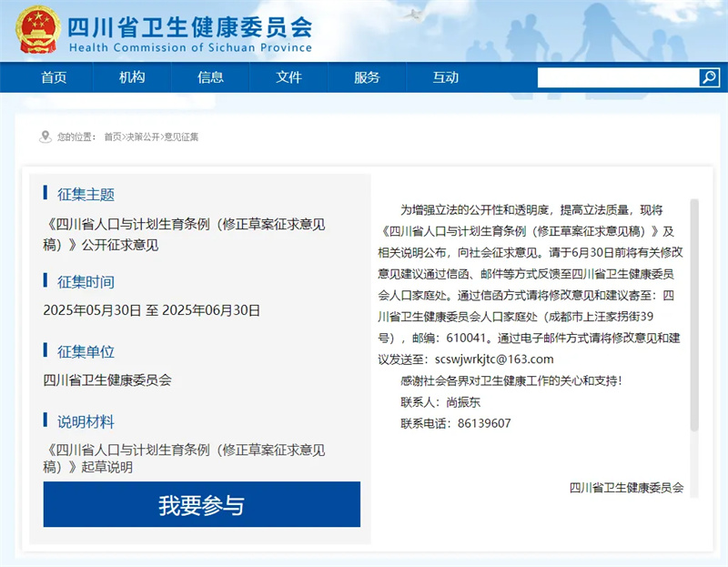Focus the site search input field
This screenshot has height=567, width=728.
(x=619, y=77)
